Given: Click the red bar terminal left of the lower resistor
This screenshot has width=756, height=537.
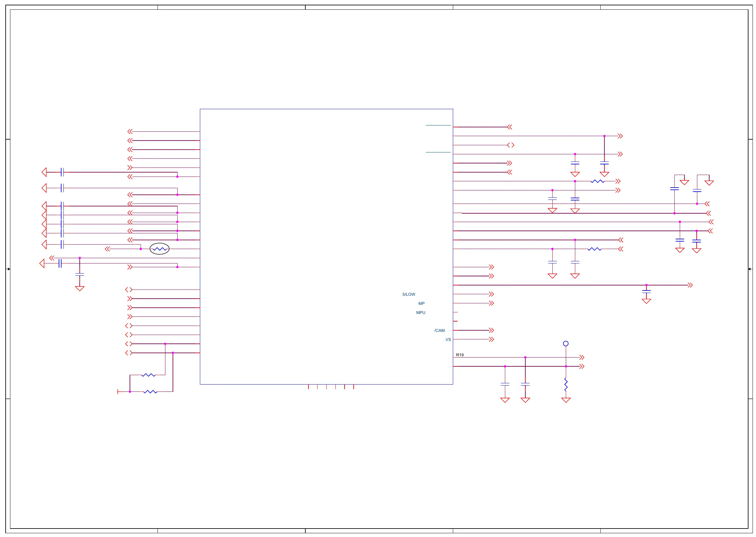Looking at the screenshot, I should [118, 392].
